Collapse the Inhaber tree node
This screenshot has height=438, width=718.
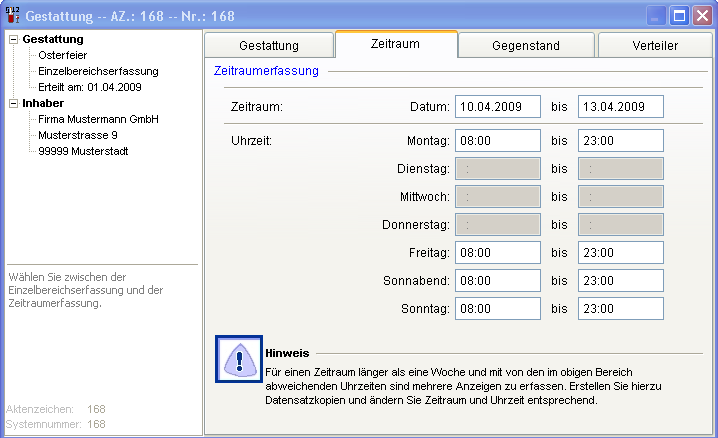[12, 103]
